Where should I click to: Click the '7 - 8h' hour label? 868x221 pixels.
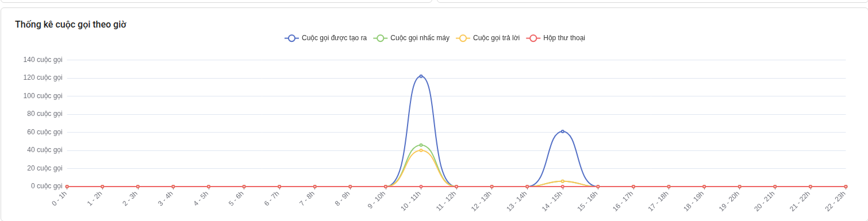pyautogui.click(x=308, y=199)
